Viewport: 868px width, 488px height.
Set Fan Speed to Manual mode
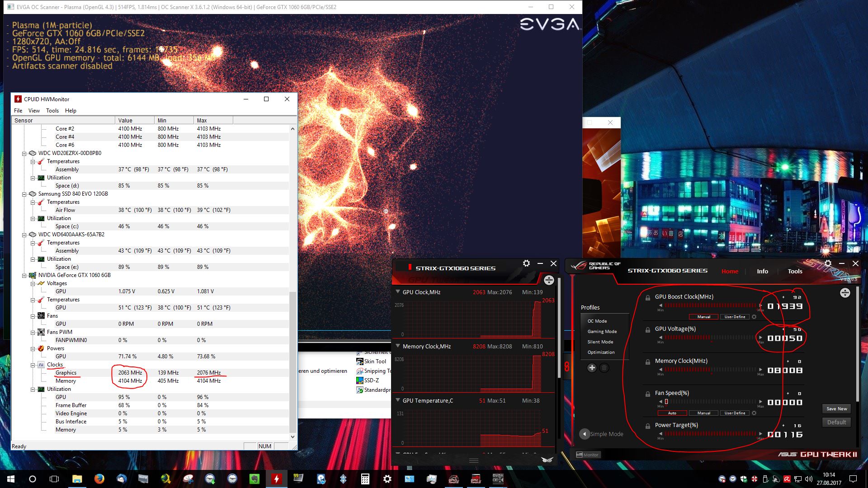(704, 413)
